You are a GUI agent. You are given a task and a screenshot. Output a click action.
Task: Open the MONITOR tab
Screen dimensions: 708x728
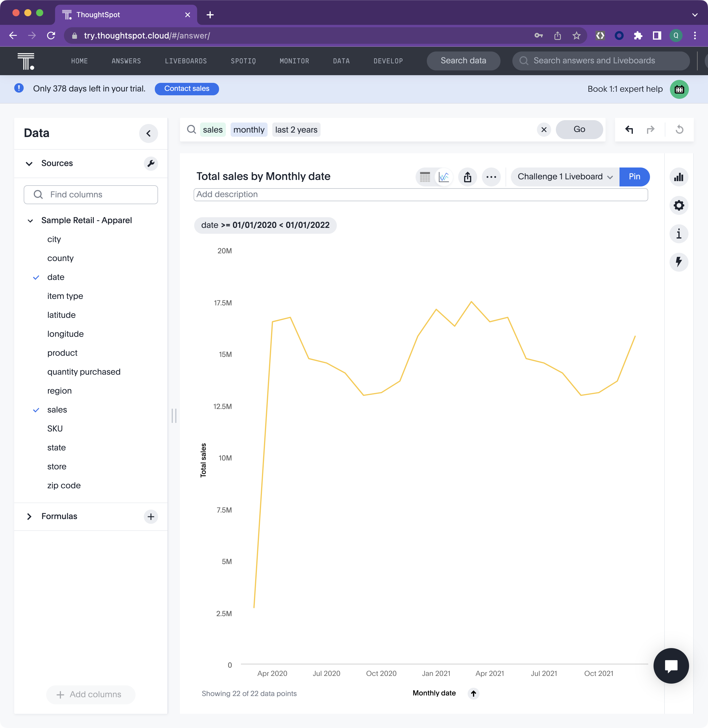coord(294,61)
